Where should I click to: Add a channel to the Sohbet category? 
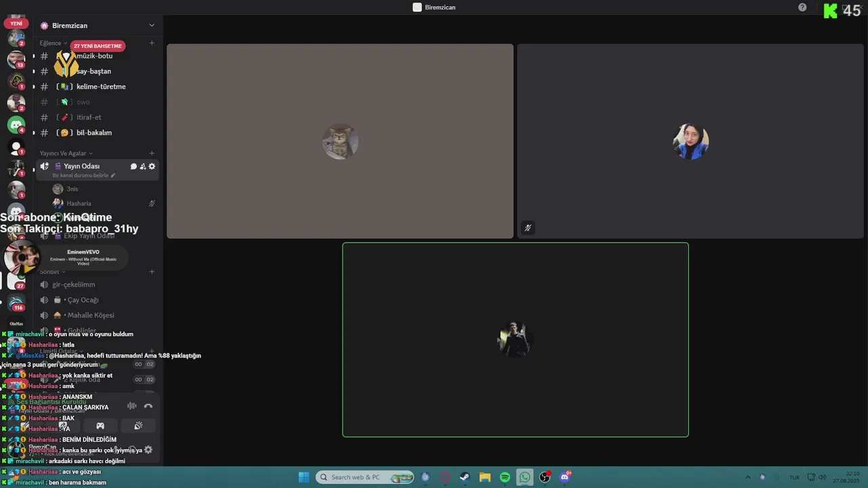(152, 272)
